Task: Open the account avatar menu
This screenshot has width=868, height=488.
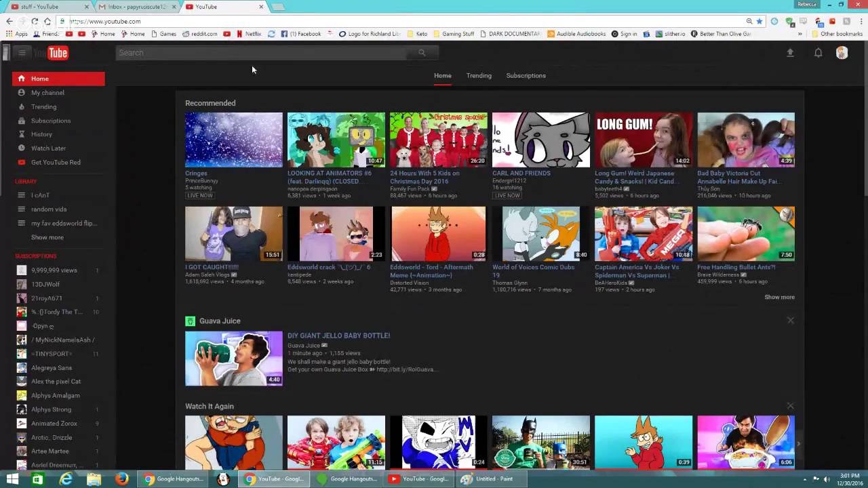Action: coord(842,53)
